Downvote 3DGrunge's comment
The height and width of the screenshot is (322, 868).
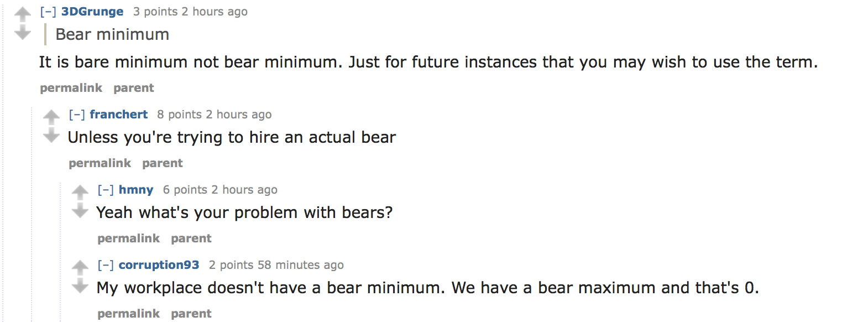click(23, 33)
